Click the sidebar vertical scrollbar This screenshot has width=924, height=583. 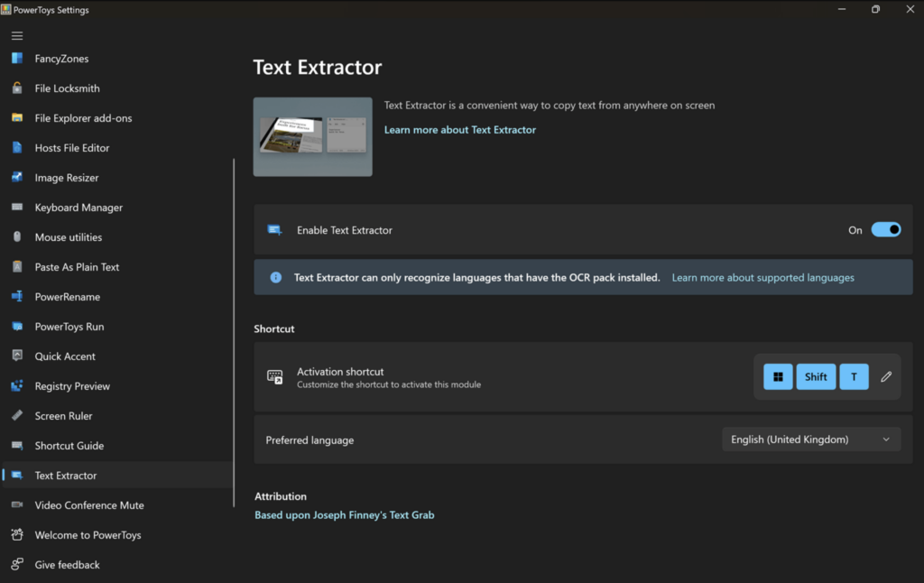[234, 332]
